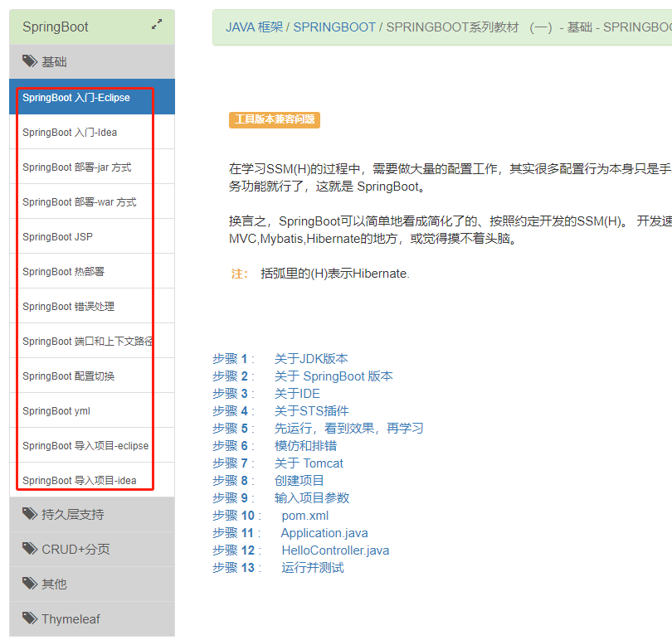
Task: Open SpringBoot 热部署 lesson
Action: [x=92, y=271]
